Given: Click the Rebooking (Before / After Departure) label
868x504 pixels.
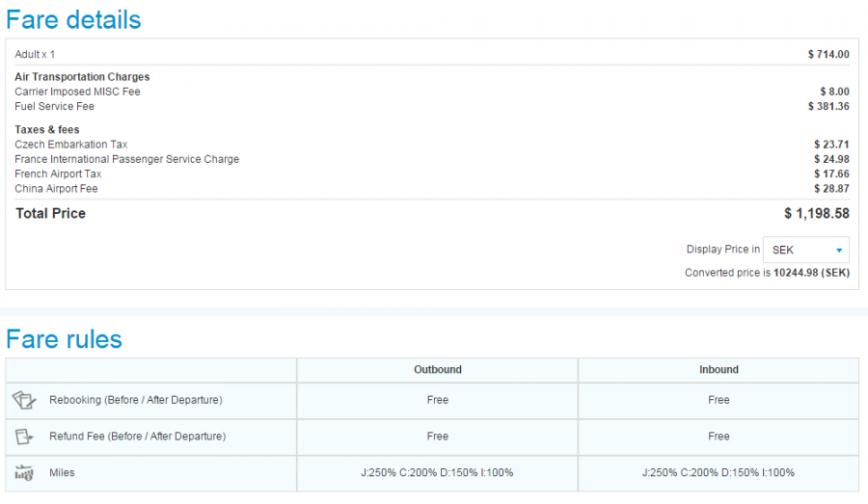Looking at the screenshot, I should tap(137, 400).
